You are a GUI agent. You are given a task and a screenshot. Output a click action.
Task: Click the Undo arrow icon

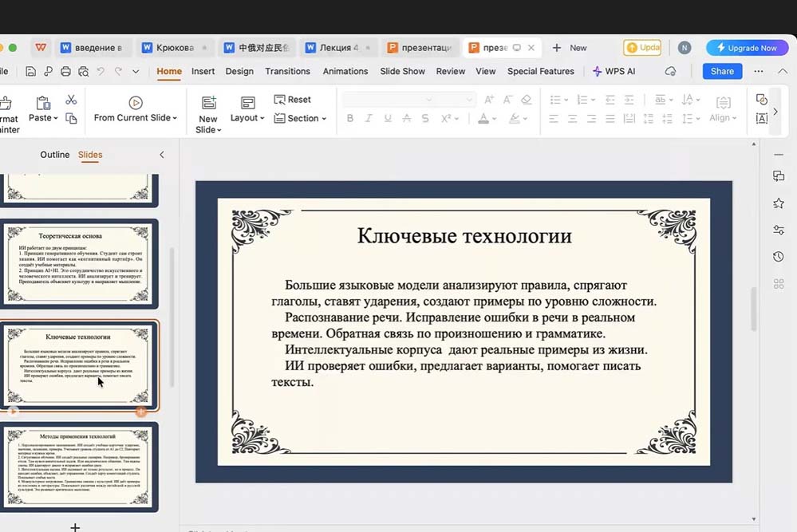pyautogui.click(x=101, y=71)
